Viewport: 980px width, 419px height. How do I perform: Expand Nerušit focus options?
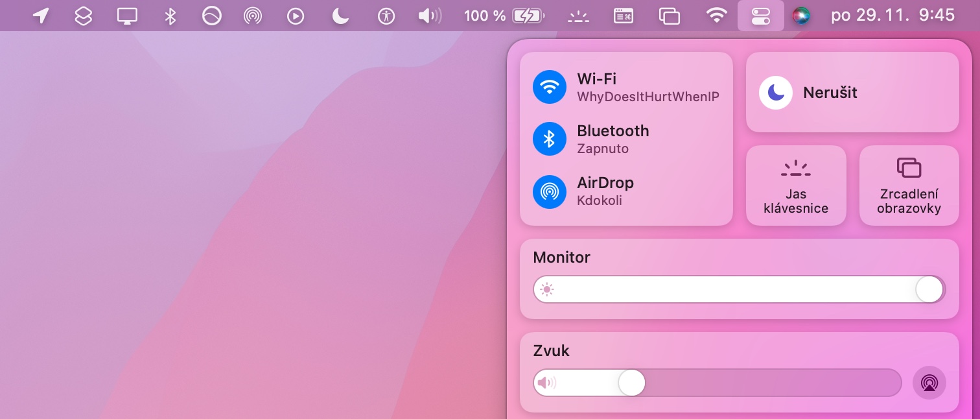(x=830, y=93)
